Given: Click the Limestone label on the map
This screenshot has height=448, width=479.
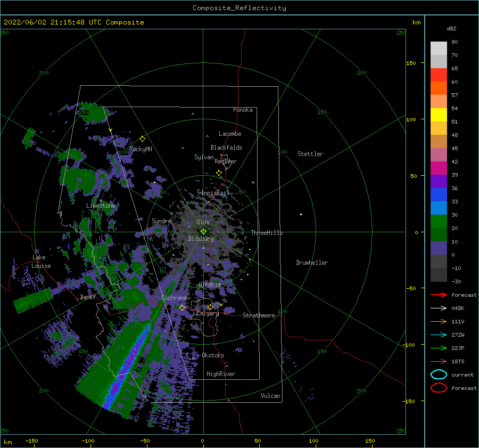Looking at the screenshot, I should coord(101,206).
